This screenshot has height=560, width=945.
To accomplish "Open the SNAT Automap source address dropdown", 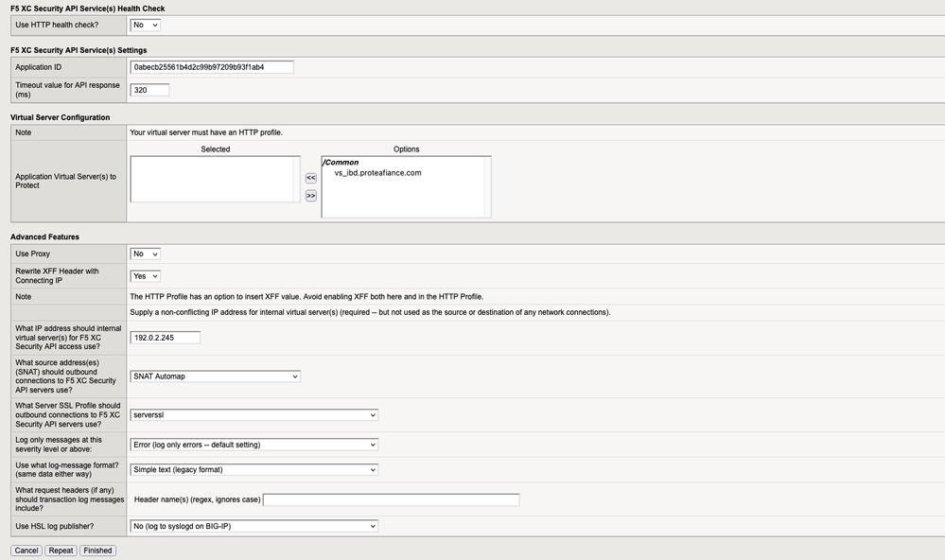I will (215, 376).
